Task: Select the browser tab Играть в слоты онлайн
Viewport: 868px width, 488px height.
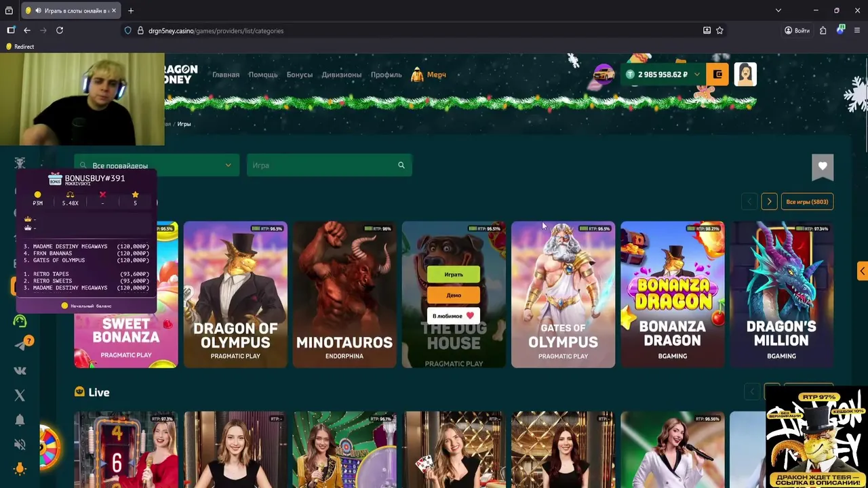Action: pos(71,10)
